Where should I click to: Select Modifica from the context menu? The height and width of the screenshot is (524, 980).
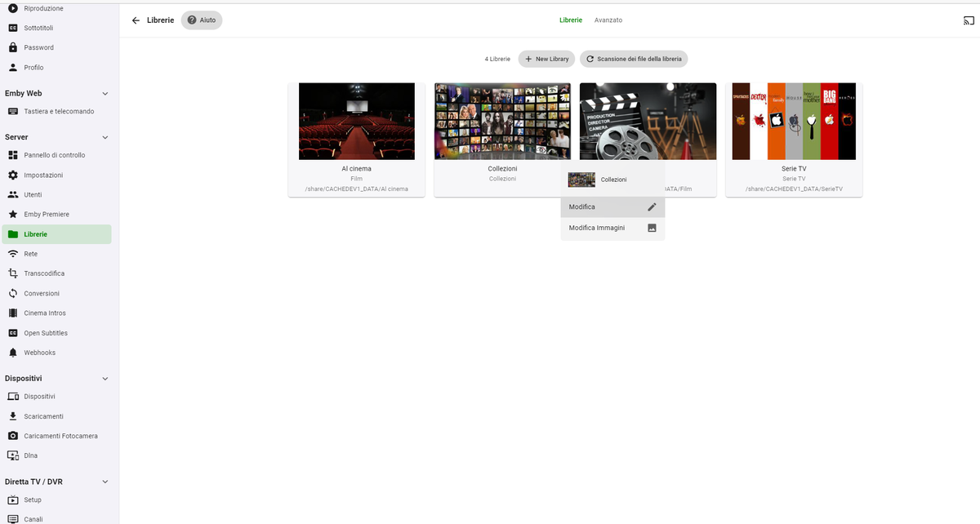tap(612, 207)
